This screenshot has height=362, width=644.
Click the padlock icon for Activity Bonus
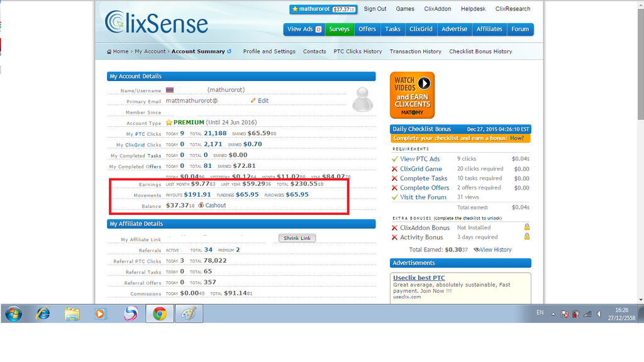pyautogui.click(x=527, y=236)
